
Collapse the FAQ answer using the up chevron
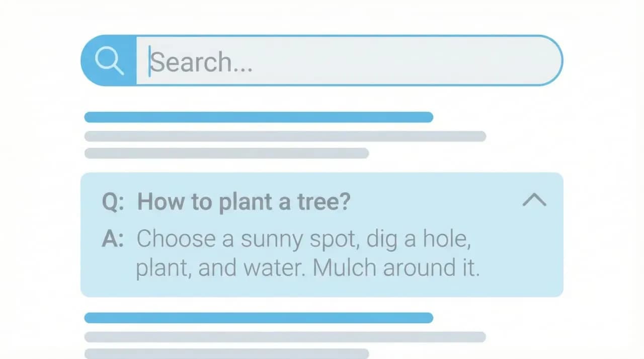coord(534,201)
